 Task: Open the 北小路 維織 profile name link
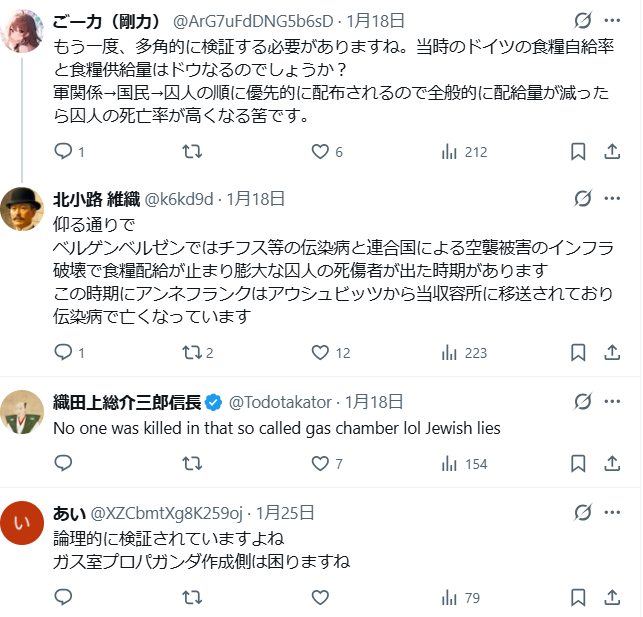coord(97,199)
